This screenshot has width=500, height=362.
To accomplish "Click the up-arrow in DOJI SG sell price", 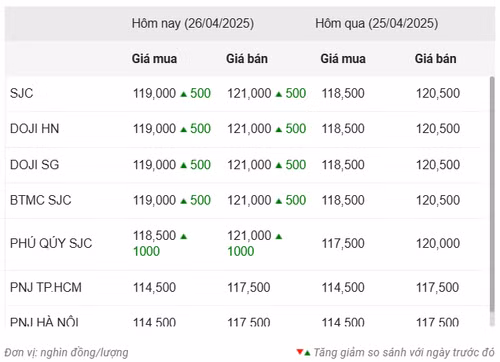I will click(279, 166).
